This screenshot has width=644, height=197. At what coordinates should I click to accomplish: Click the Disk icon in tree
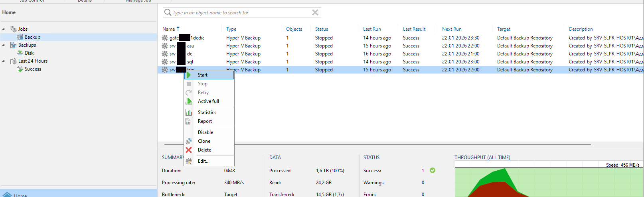(x=20, y=53)
